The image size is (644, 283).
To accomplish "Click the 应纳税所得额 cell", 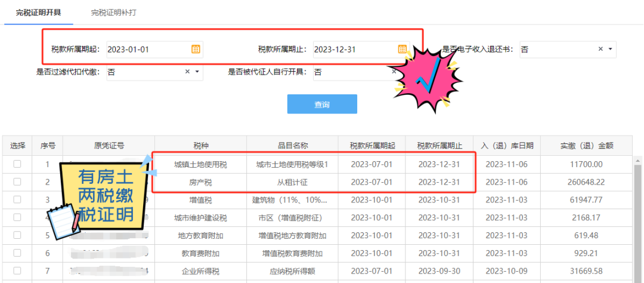I will 292,272.
